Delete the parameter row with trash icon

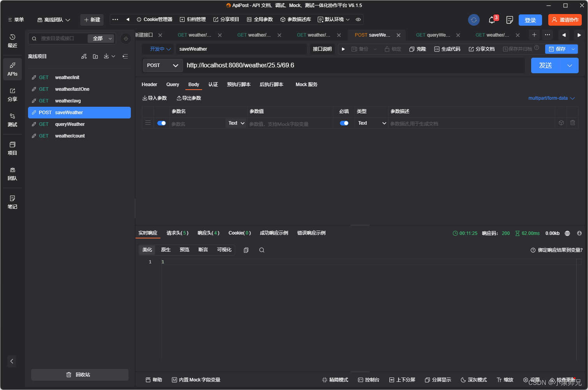click(572, 123)
